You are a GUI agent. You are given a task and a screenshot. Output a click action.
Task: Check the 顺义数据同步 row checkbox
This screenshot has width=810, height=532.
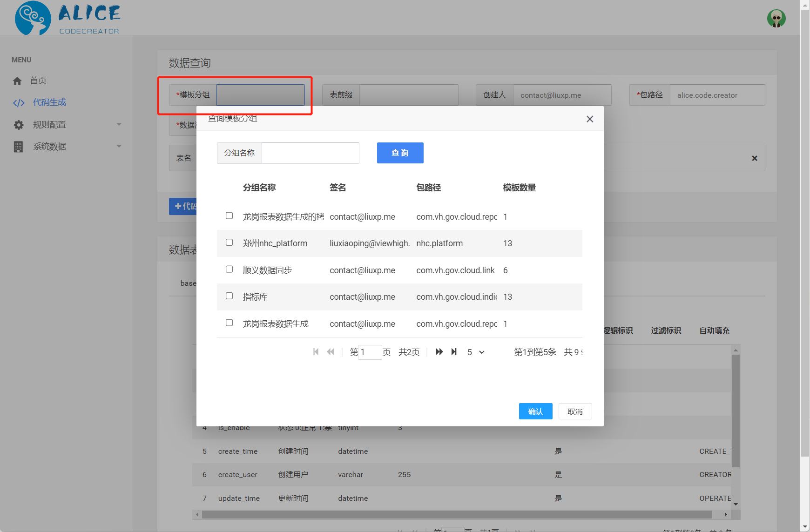pyautogui.click(x=229, y=269)
